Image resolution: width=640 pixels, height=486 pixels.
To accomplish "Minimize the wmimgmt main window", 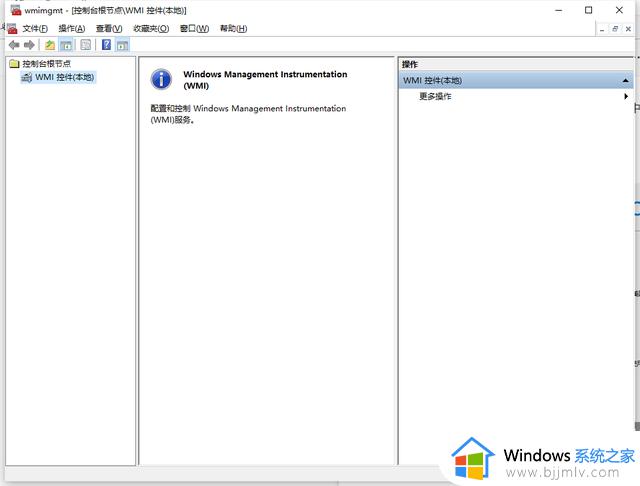I will tap(559, 10).
